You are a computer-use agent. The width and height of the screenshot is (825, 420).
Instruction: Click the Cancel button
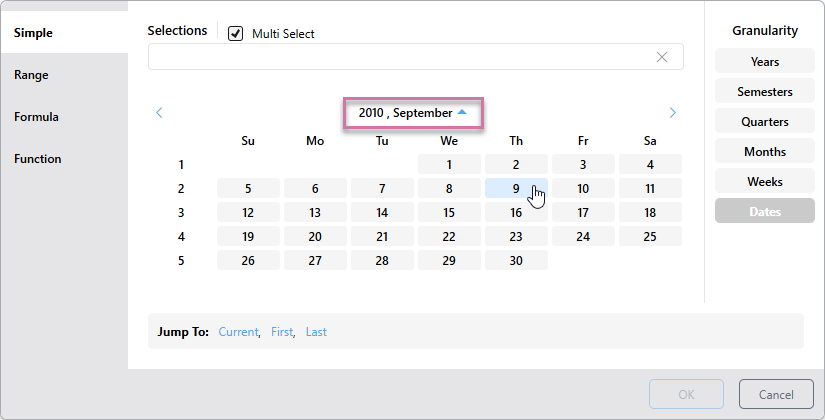(x=776, y=394)
